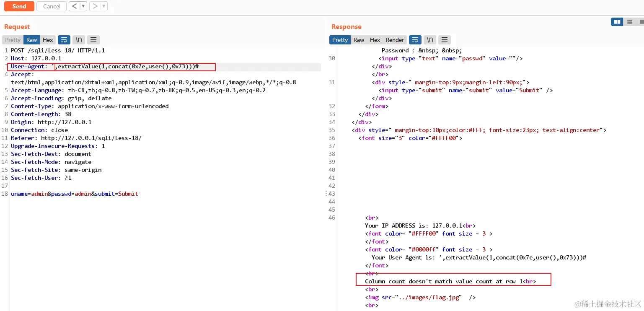Go forward to the next request in history
The height and width of the screenshot is (311, 644).
(x=95, y=6)
